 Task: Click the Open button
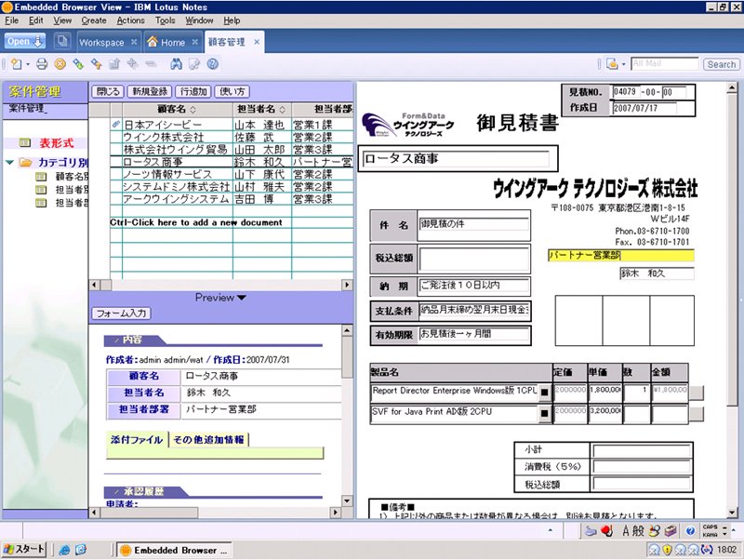(x=25, y=41)
